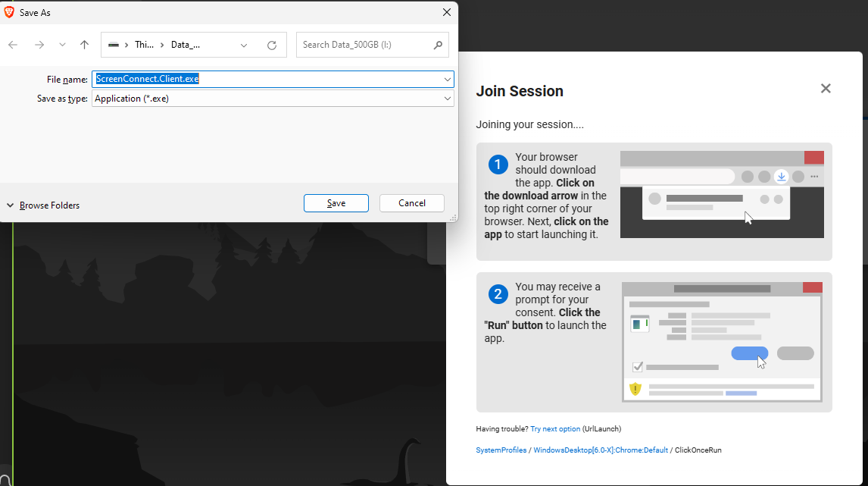Refresh the current folder view

[x=272, y=45]
